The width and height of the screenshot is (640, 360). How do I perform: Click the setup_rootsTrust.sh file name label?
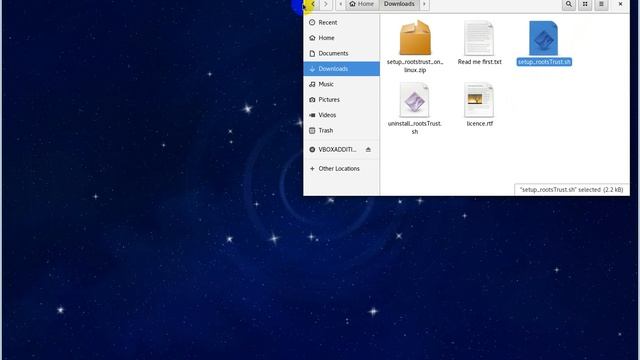[x=544, y=62]
